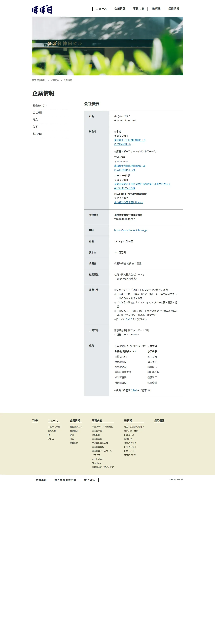Go to 企業情報 breadcrumb link

click(55, 80)
